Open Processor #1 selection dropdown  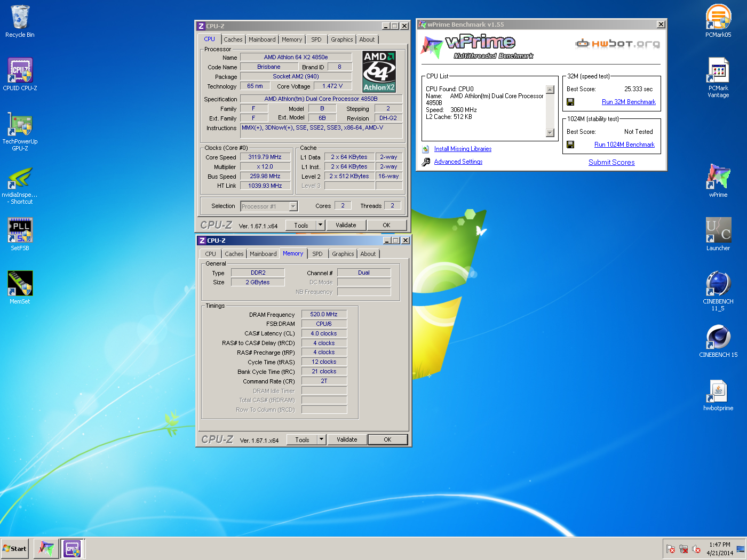(x=293, y=206)
